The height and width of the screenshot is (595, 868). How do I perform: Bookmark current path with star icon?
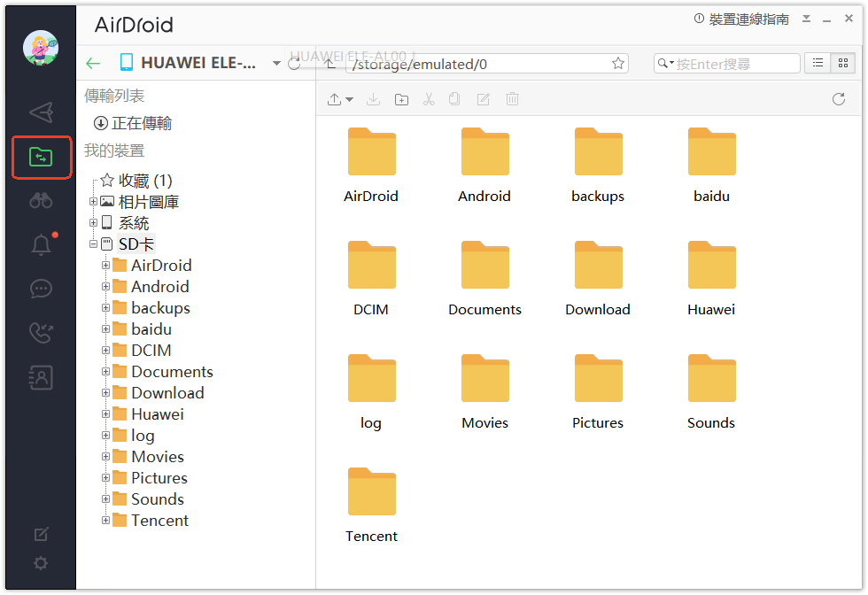pos(618,64)
